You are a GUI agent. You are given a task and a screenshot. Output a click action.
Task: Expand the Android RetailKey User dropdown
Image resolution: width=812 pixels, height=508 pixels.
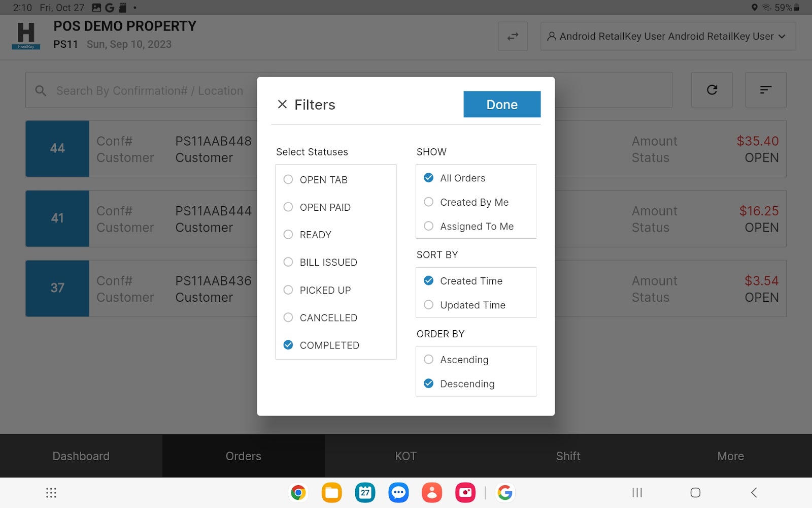click(x=667, y=37)
